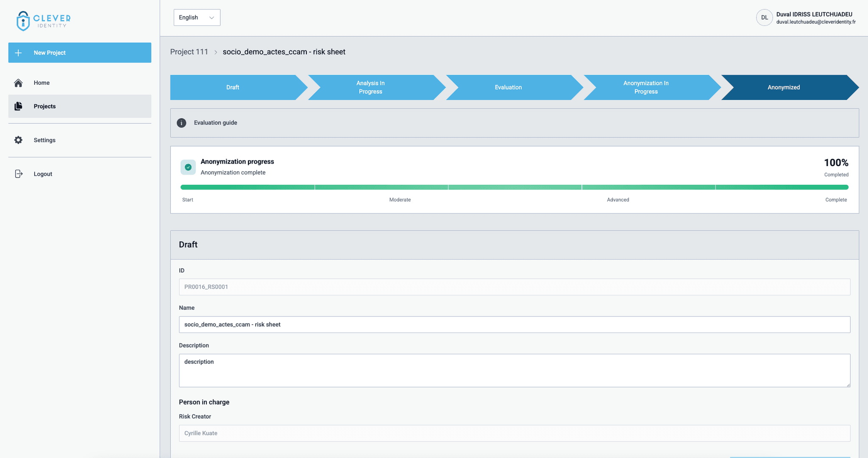Image resolution: width=868 pixels, height=458 pixels.
Task: Click the Home house icon
Action: (x=18, y=83)
